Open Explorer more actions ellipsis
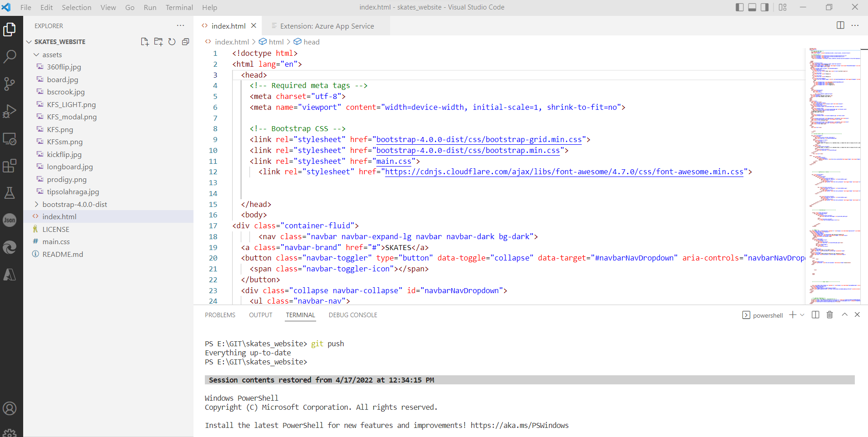 tap(181, 26)
